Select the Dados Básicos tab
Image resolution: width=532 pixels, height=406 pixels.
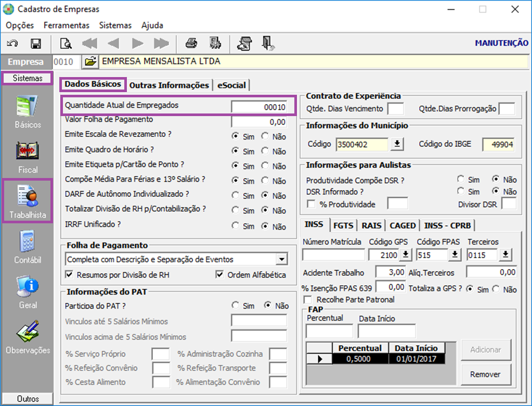(x=93, y=84)
